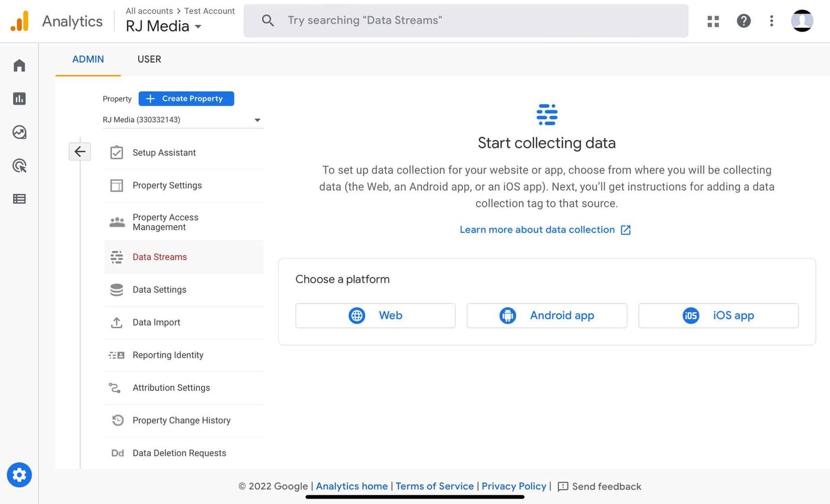This screenshot has height=504, width=830.
Task: Click the Attribution Settings path icon
Action: point(115,388)
